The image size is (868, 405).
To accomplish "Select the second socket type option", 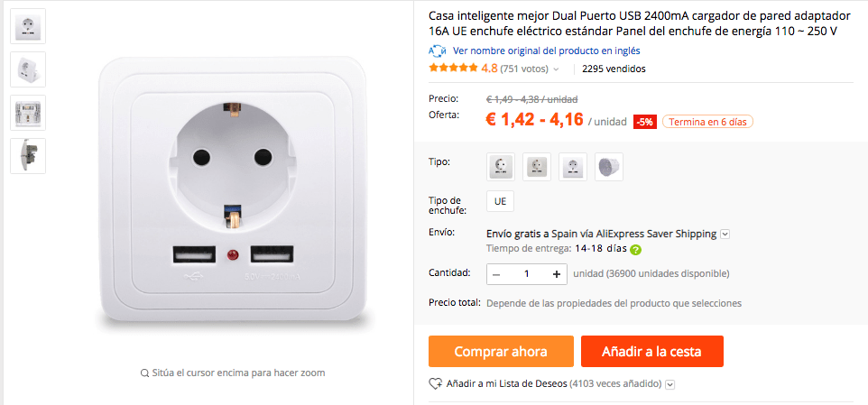I will point(537,167).
